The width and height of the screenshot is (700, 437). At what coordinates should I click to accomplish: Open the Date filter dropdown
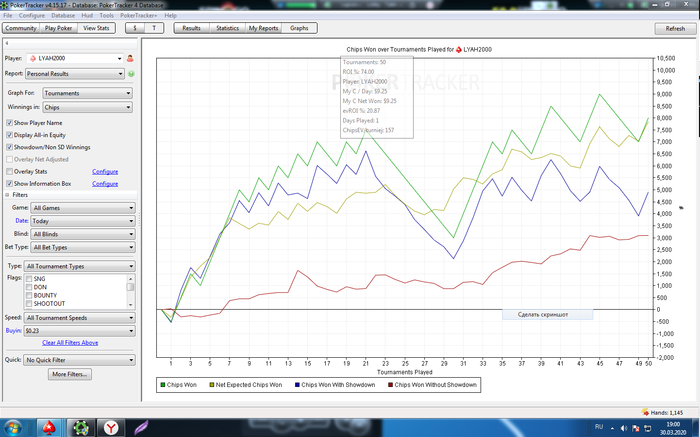[x=83, y=221]
